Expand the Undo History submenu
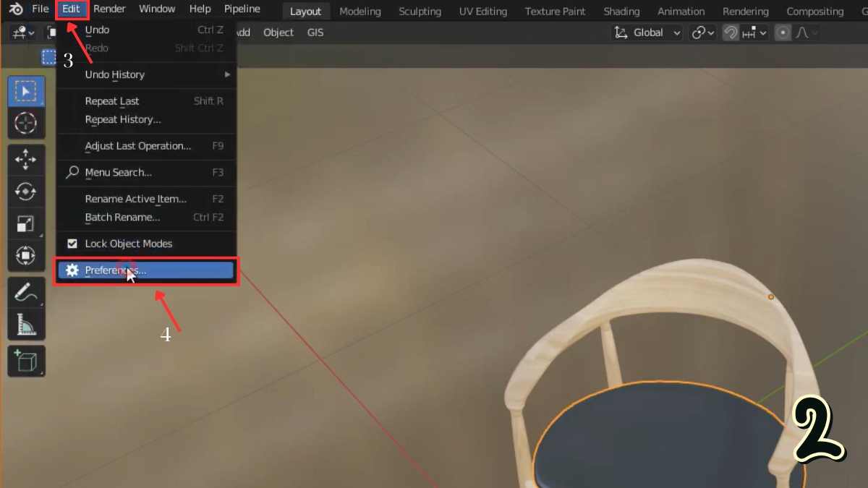The width and height of the screenshot is (868, 488). (x=145, y=74)
